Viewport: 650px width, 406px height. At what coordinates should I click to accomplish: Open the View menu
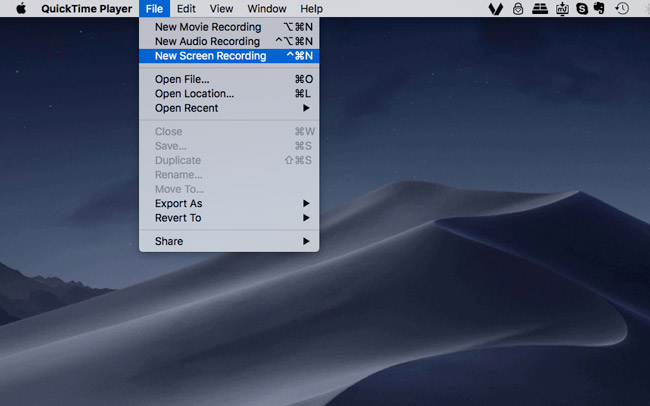221,9
